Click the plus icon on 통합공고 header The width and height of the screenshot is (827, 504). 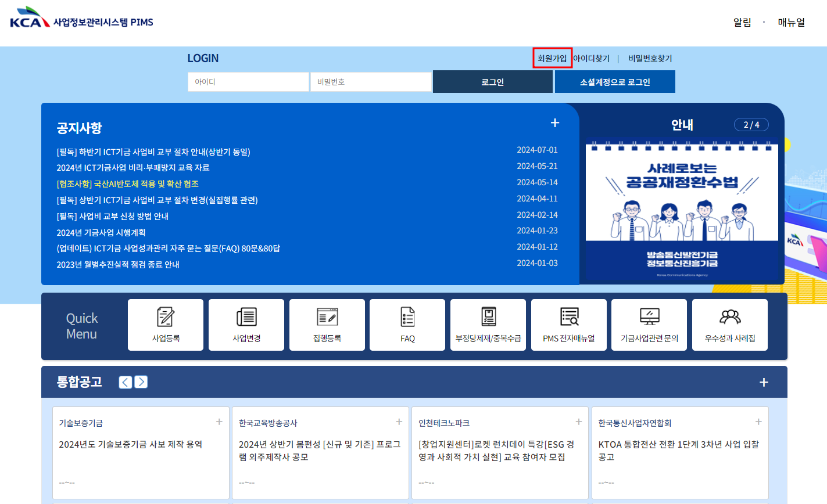pos(764,382)
